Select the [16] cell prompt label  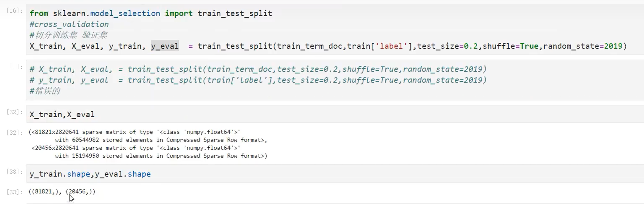[x=14, y=10]
